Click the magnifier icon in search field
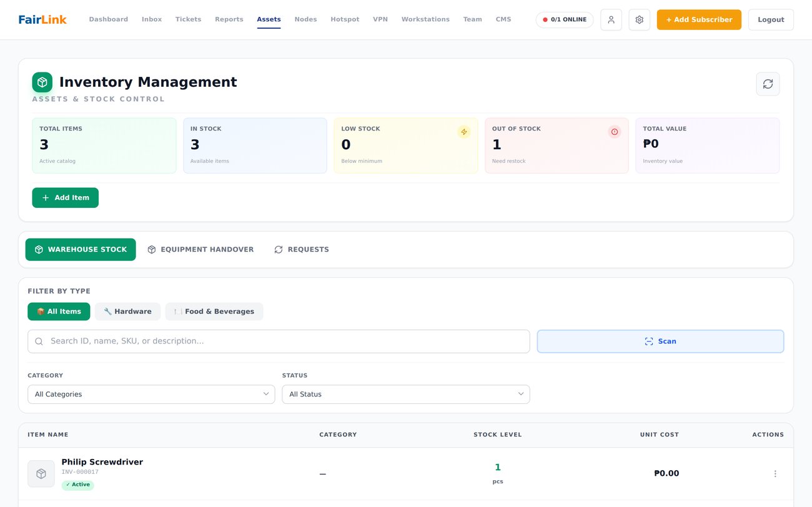 coord(39,342)
